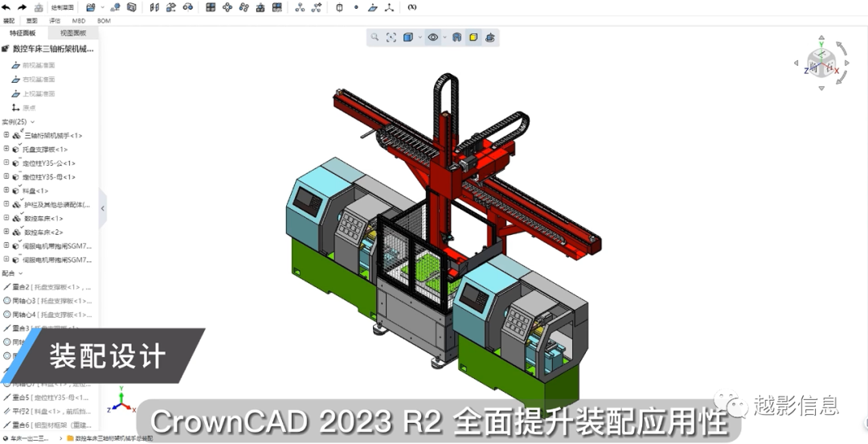
Task: Click the view orientation cube icon
Action: click(408, 37)
